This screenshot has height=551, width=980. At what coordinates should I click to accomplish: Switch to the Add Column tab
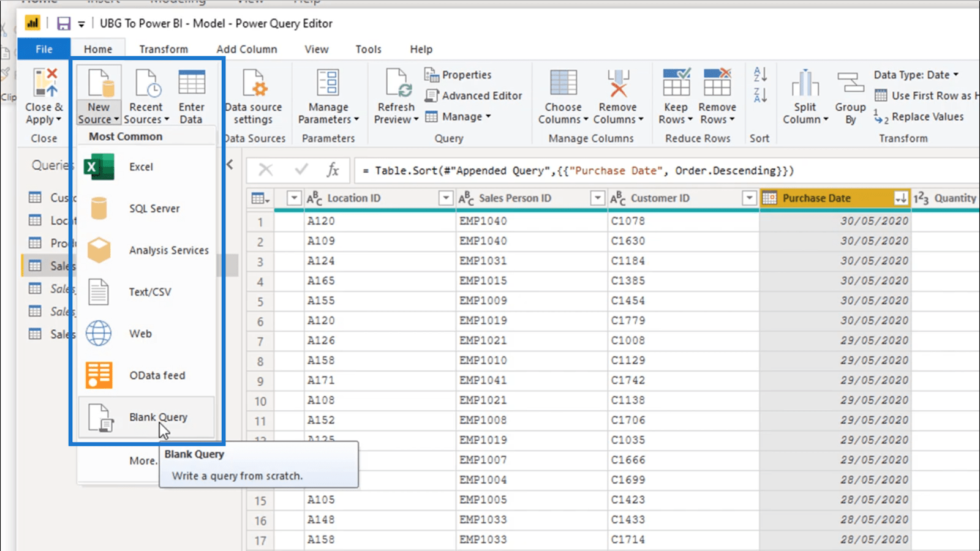[247, 49]
